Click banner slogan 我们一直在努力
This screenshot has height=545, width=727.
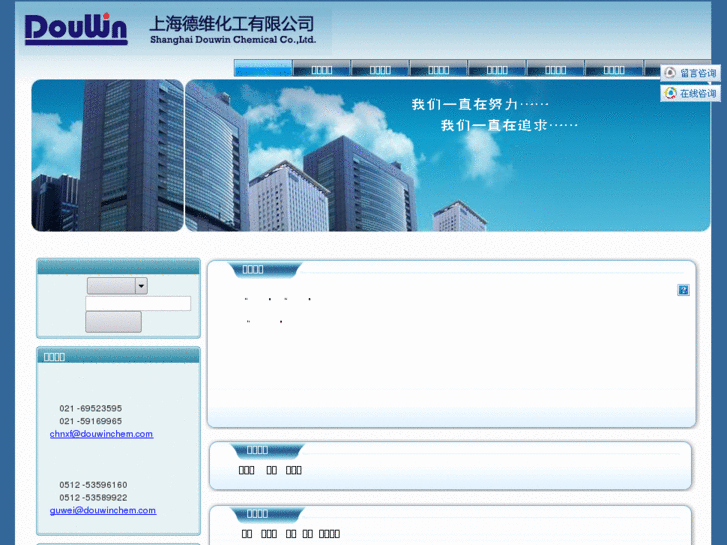click(480, 104)
